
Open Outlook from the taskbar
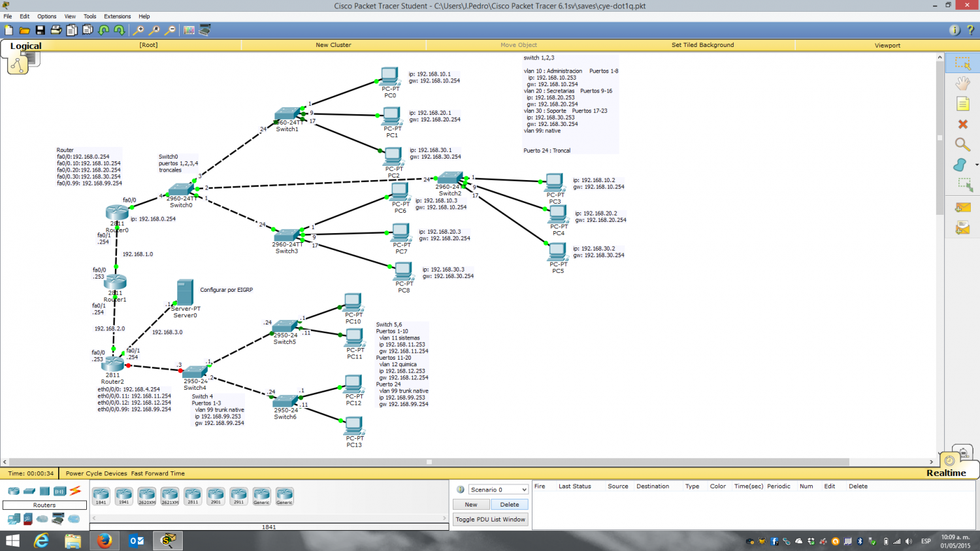136,541
